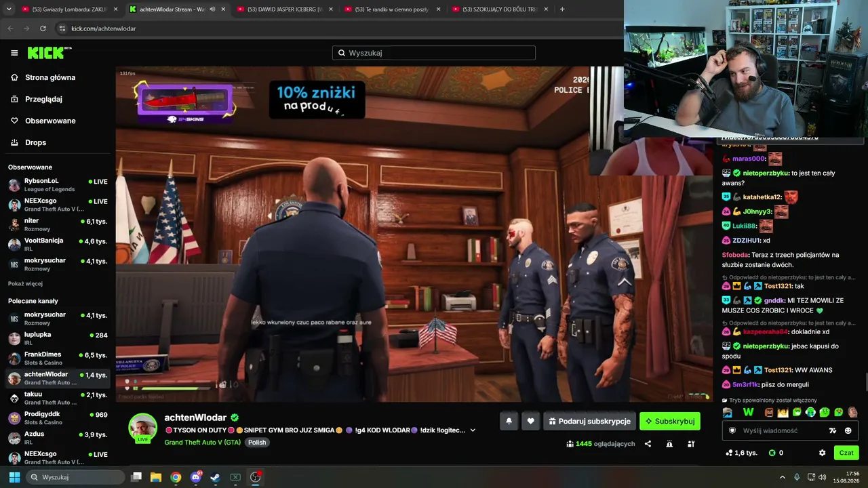868x488 pixels.
Task: Open takuu in recommended channels
Action: click(x=58, y=398)
